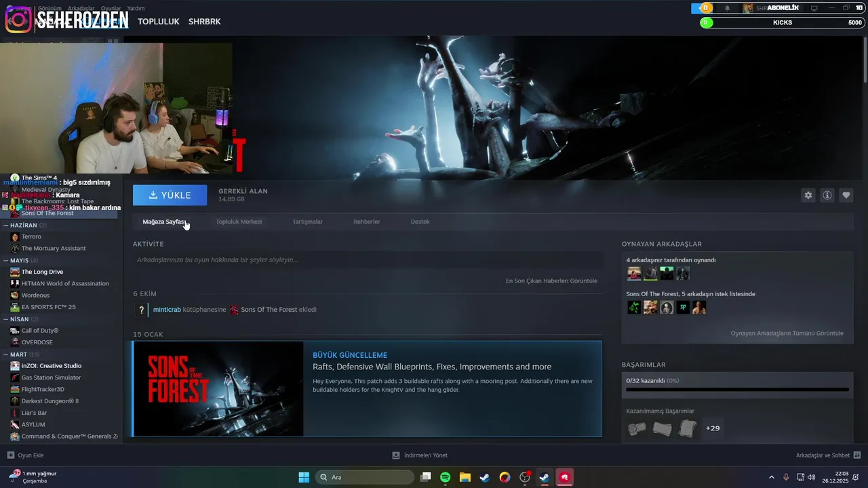Click the YÜKLE install button

[170, 195]
